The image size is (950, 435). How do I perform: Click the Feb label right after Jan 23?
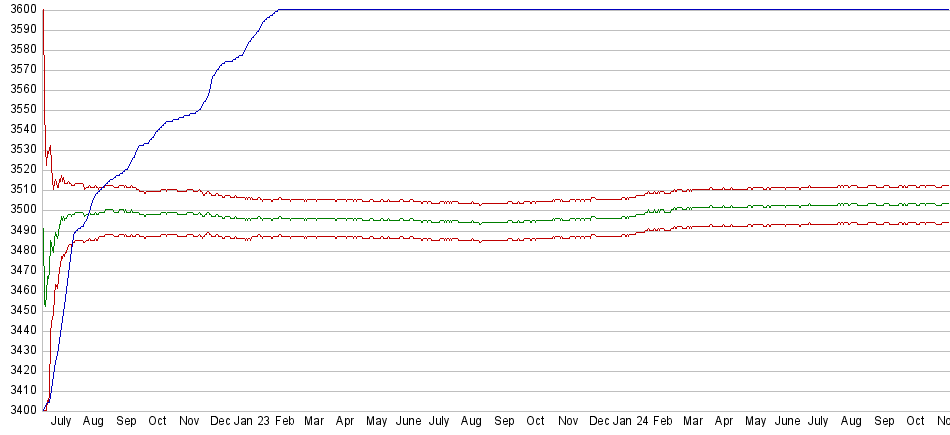point(282,422)
